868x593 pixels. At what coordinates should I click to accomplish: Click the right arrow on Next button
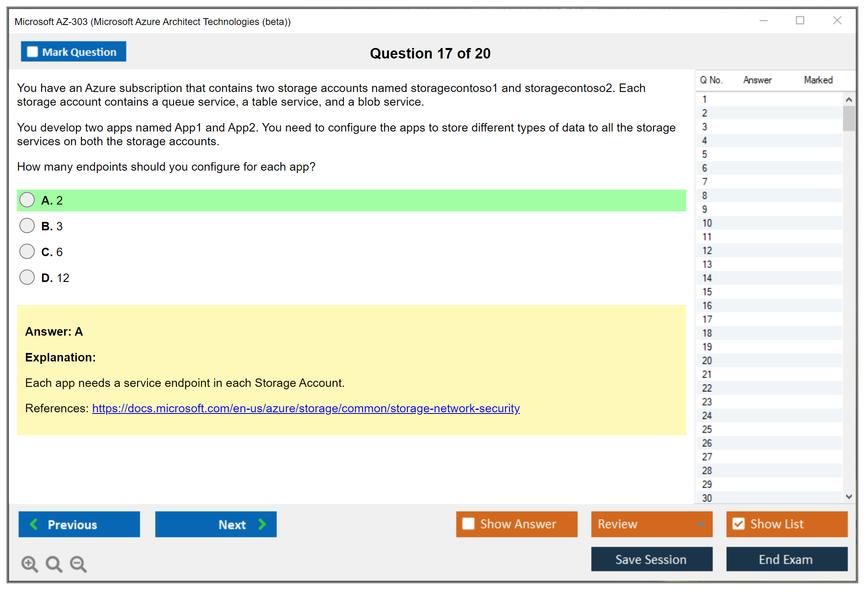[262, 524]
